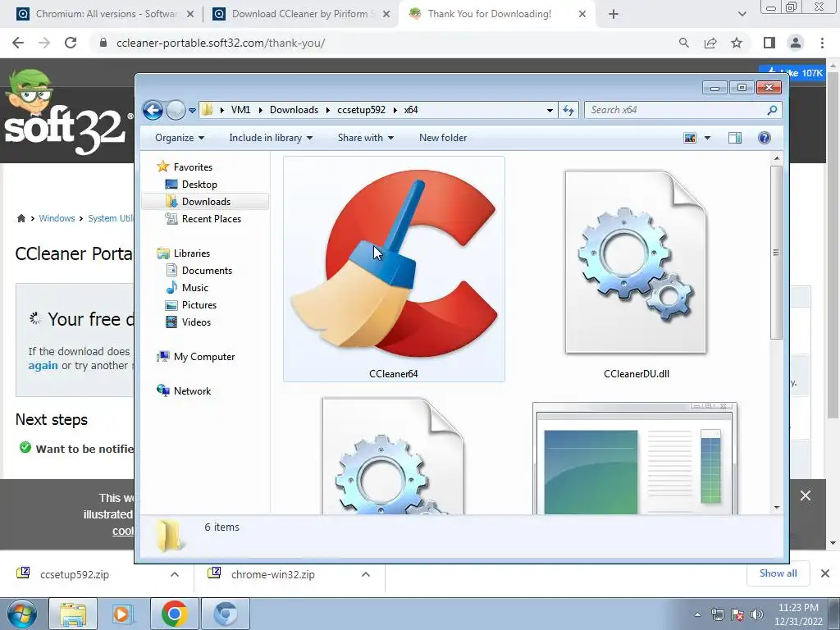The image size is (840, 630).
Task: Go back in Chrome browser
Action: coord(18,43)
